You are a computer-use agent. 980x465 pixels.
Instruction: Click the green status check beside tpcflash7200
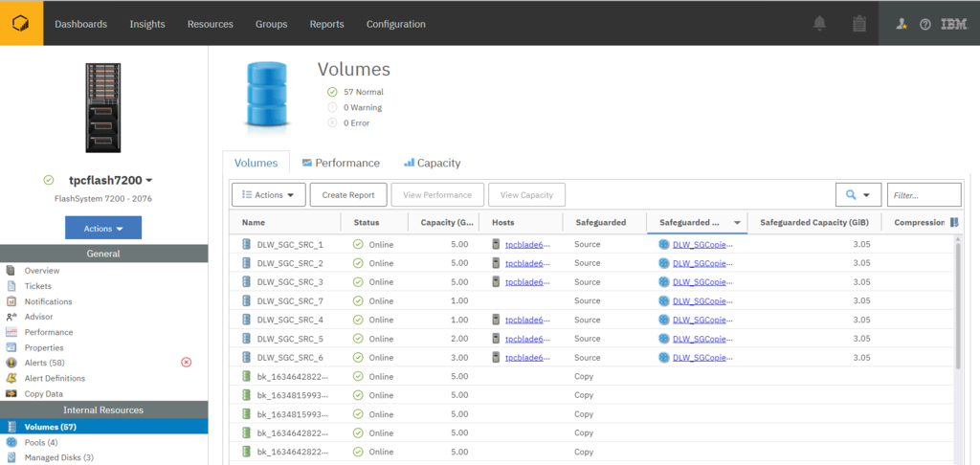pos(49,180)
